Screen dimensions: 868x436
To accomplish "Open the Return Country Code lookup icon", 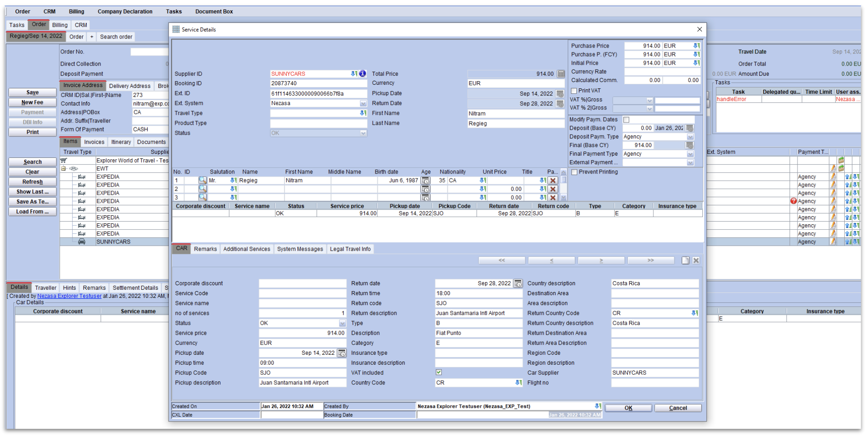I will pos(695,313).
